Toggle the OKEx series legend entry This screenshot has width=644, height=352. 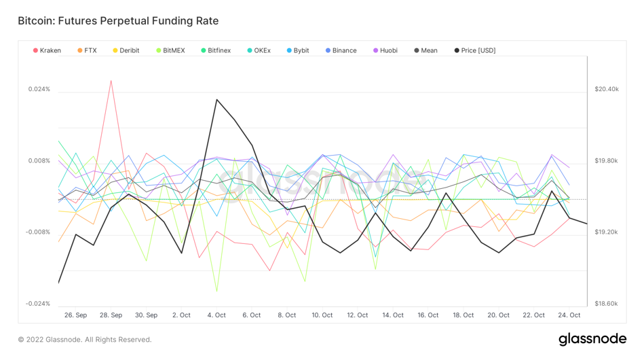(x=259, y=50)
